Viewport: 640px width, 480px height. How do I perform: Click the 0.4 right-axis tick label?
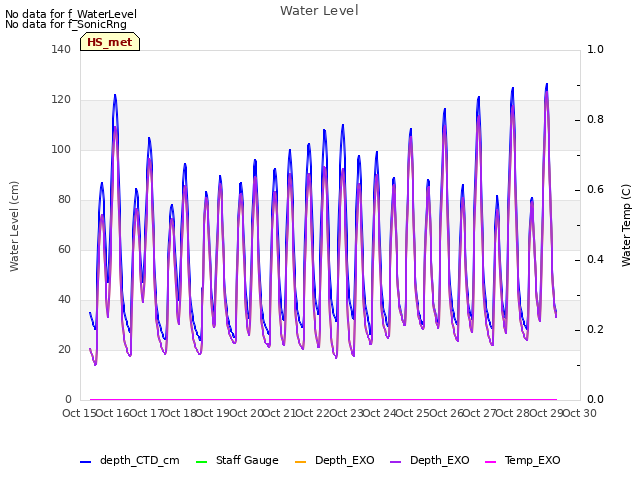[595, 260]
